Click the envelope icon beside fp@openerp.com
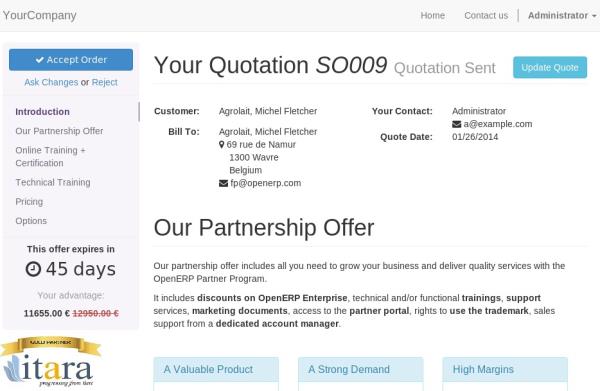 [223, 183]
